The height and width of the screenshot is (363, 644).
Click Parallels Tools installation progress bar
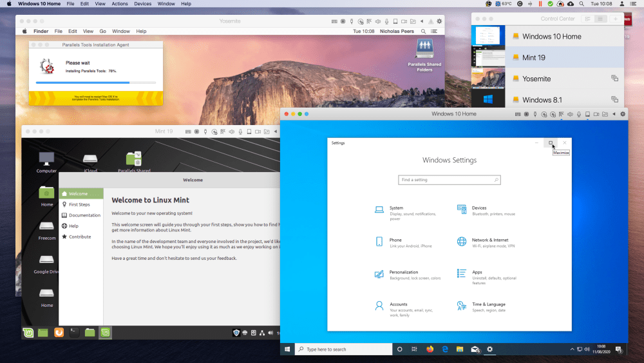click(x=96, y=83)
